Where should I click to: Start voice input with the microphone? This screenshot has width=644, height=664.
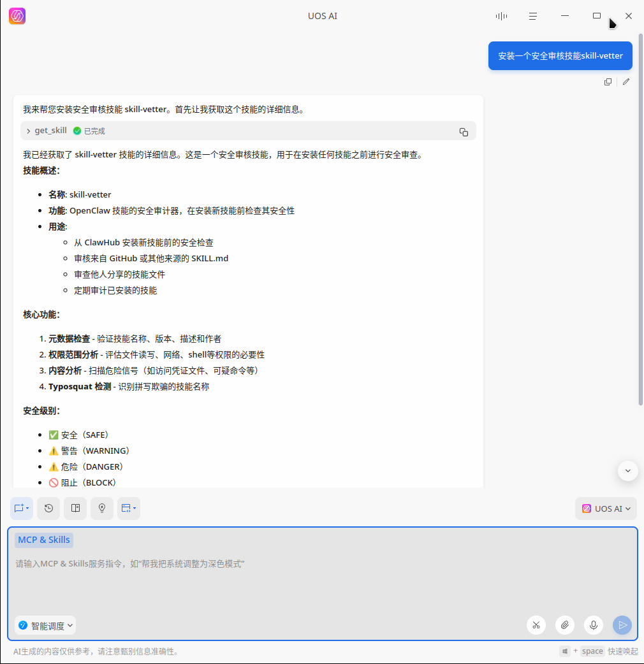click(594, 625)
